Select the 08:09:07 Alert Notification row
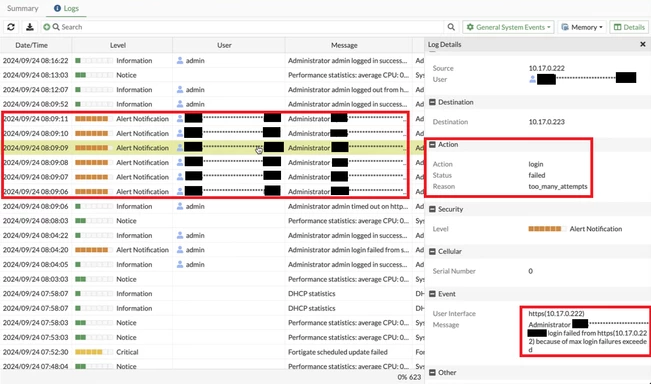 [x=212, y=177]
